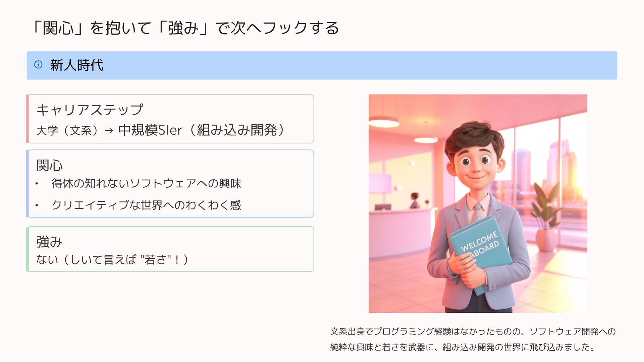Click the blue 新人時代 banner bar

click(322, 65)
